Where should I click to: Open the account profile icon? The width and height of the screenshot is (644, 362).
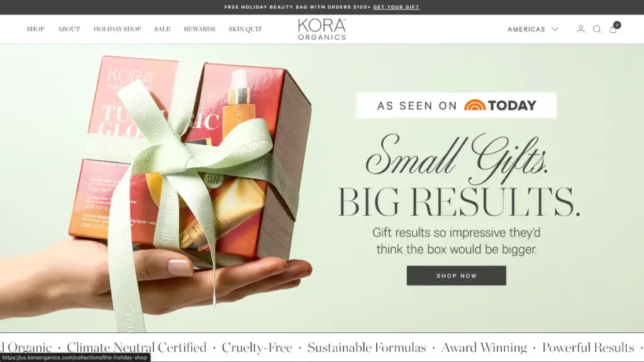click(x=580, y=29)
